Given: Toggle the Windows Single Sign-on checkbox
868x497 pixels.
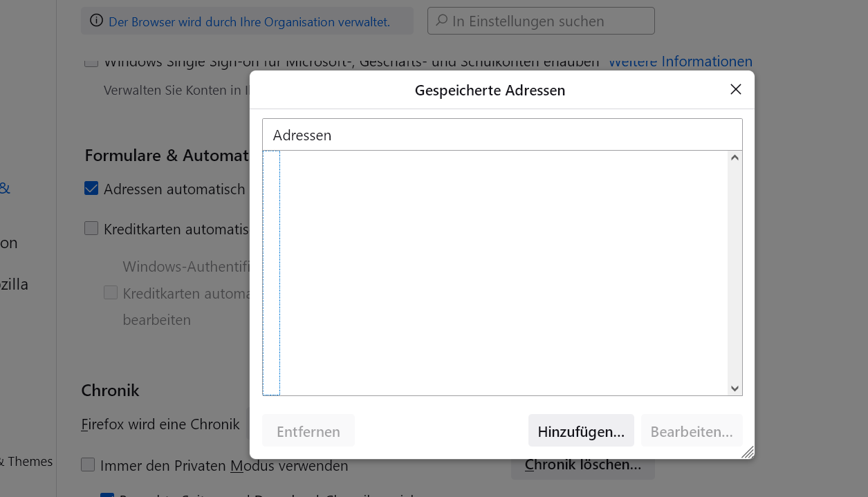Looking at the screenshot, I should 91,62.
